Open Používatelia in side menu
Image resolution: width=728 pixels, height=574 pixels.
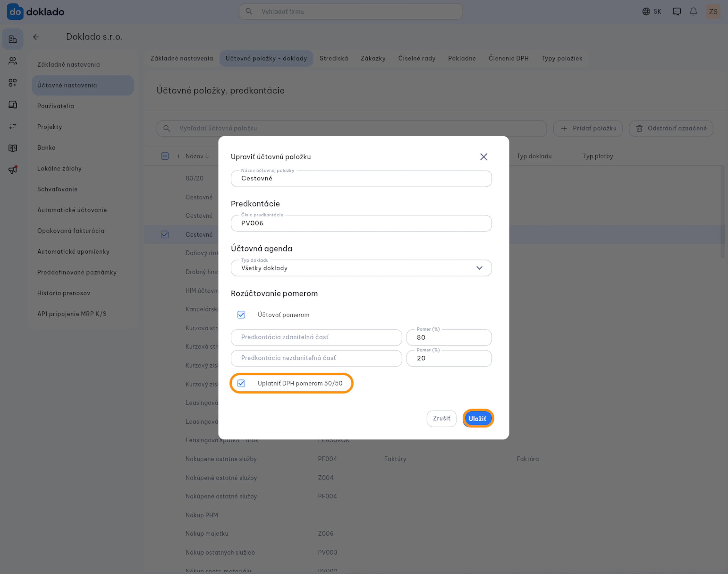(83, 106)
